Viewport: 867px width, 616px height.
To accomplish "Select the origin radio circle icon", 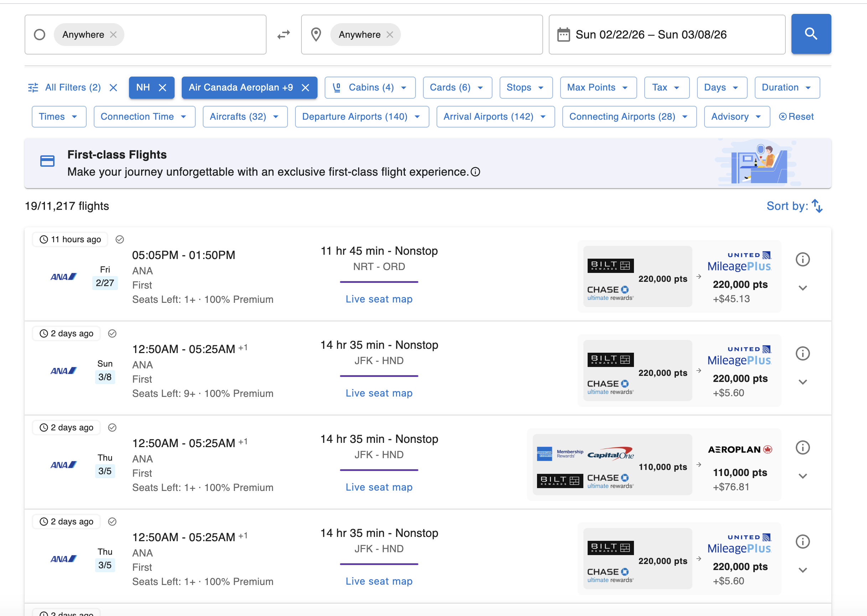I will coord(40,35).
